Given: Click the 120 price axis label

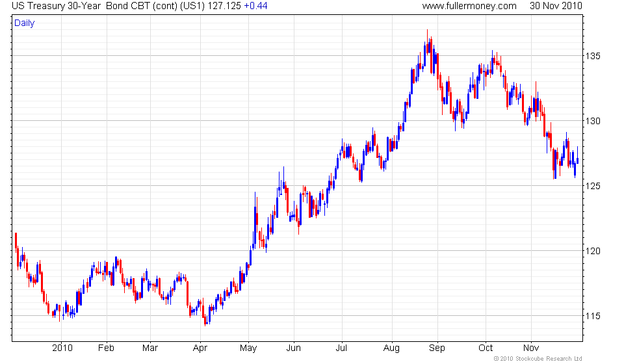Looking at the screenshot, I should click(x=593, y=251).
